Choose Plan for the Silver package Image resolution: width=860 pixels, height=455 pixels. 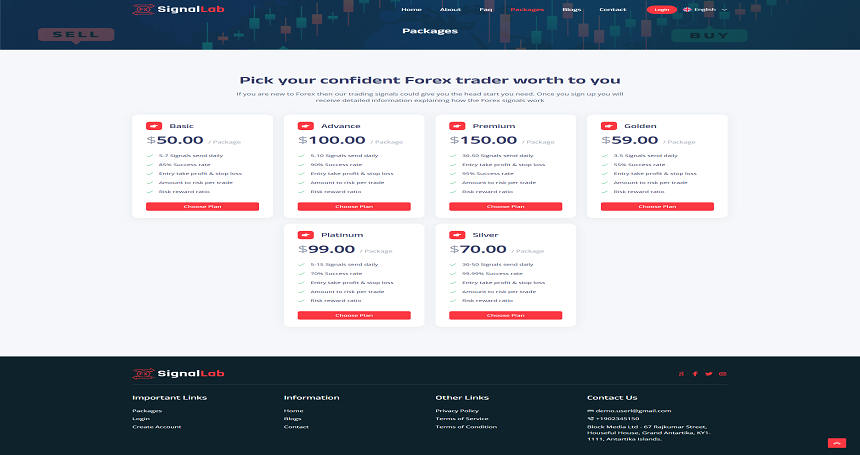[x=506, y=316]
